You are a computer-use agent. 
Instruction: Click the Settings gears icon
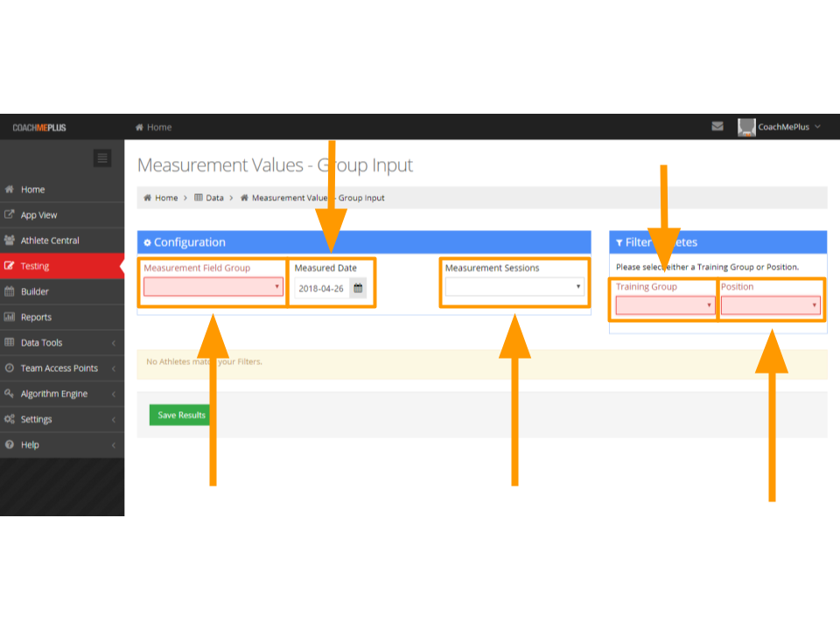[10, 419]
